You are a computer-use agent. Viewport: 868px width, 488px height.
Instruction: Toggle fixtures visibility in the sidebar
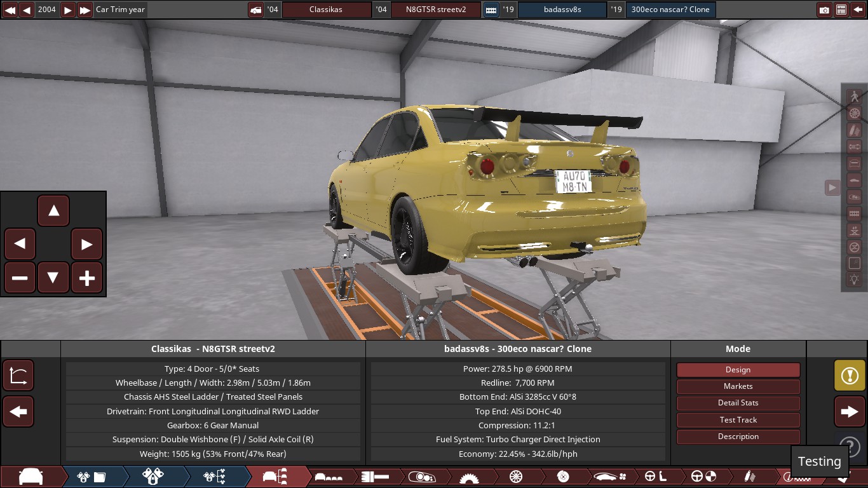tap(854, 196)
